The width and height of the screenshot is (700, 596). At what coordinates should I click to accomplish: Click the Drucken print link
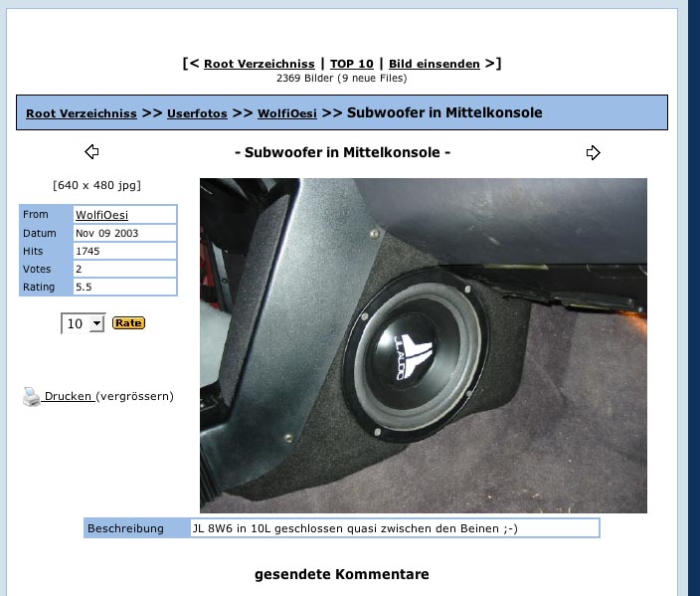pyautogui.click(x=68, y=396)
